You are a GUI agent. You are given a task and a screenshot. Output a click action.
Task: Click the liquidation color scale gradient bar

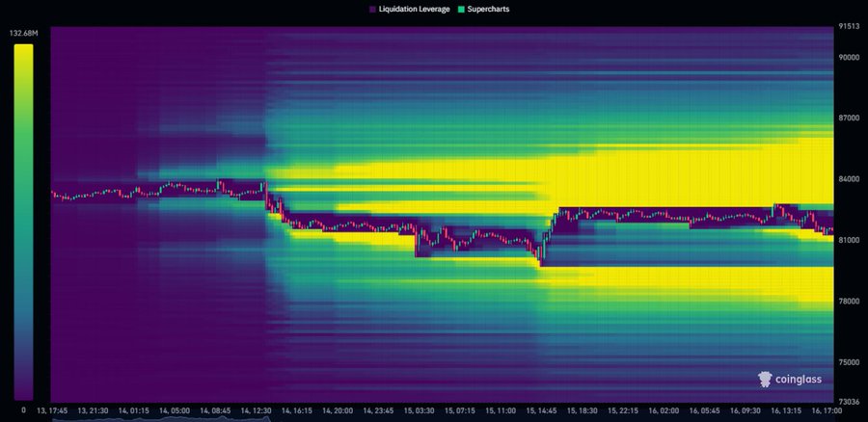coord(23,223)
